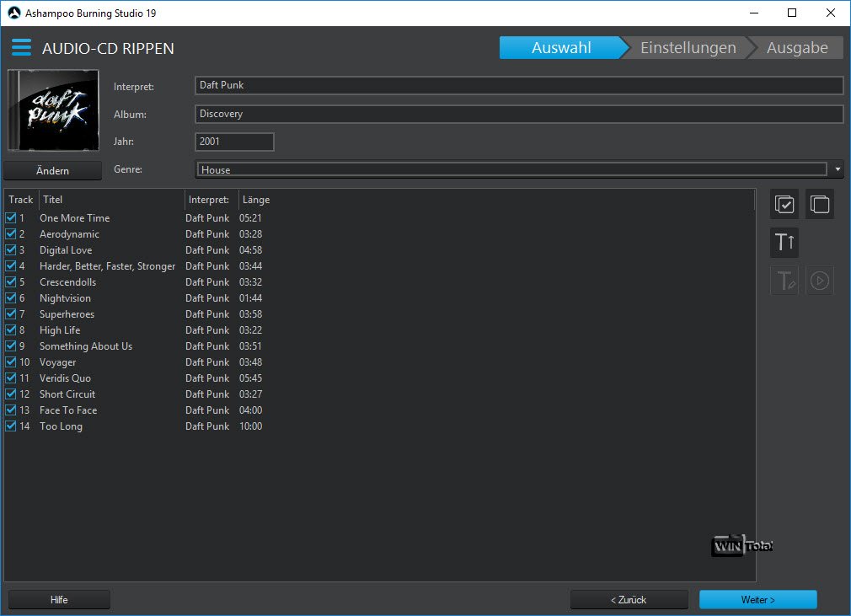
Task: Toggle checkbox for Something About Us
Action: coord(11,345)
